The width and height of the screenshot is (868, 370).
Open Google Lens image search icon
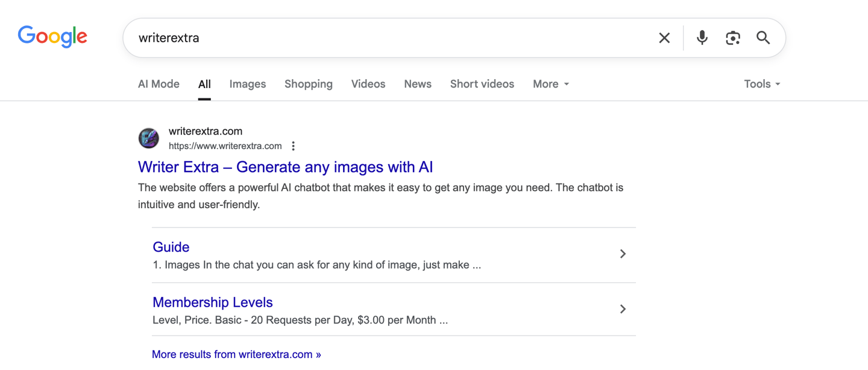coord(732,37)
